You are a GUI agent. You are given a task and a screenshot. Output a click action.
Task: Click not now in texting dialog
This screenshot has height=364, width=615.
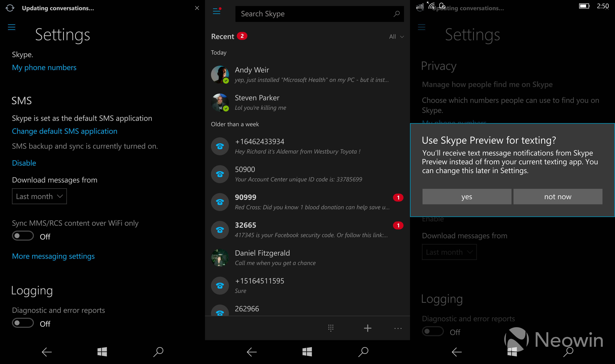[x=558, y=197]
